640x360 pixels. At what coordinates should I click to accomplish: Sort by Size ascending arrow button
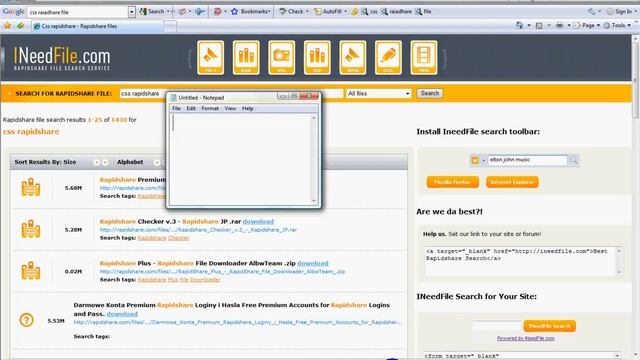(96, 162)
